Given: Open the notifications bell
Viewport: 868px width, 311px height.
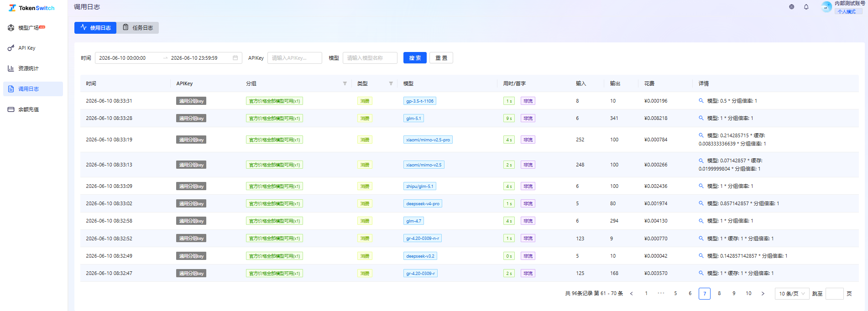Looking at the screenshot, I should pyautogui.click(x=806, y=7).
